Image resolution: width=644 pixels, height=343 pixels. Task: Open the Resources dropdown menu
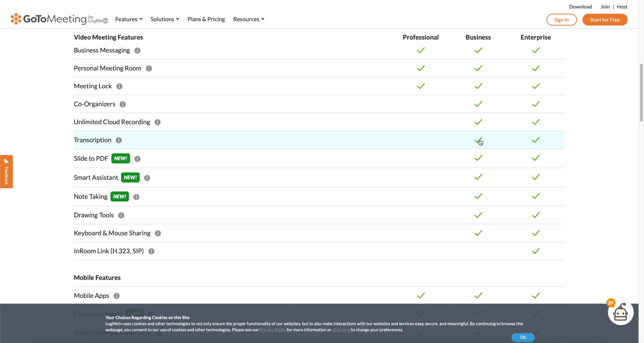(248, 19)
